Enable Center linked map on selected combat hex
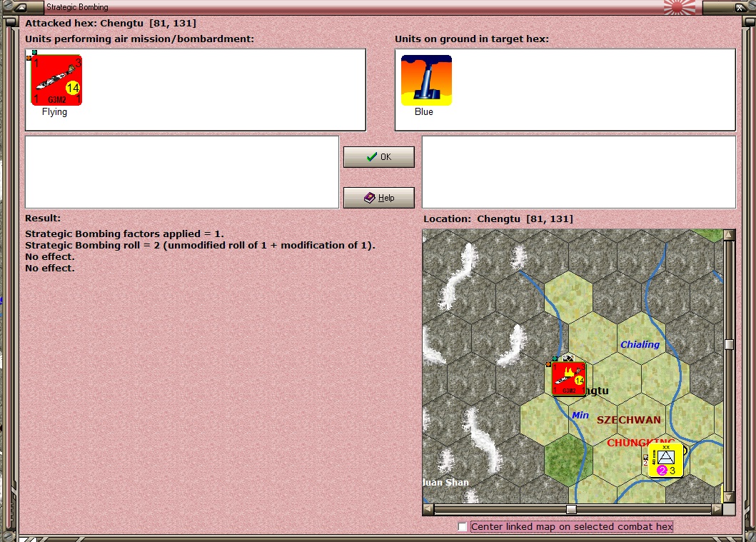The width and height of the screenshot is (756, 542). [463, 526]
